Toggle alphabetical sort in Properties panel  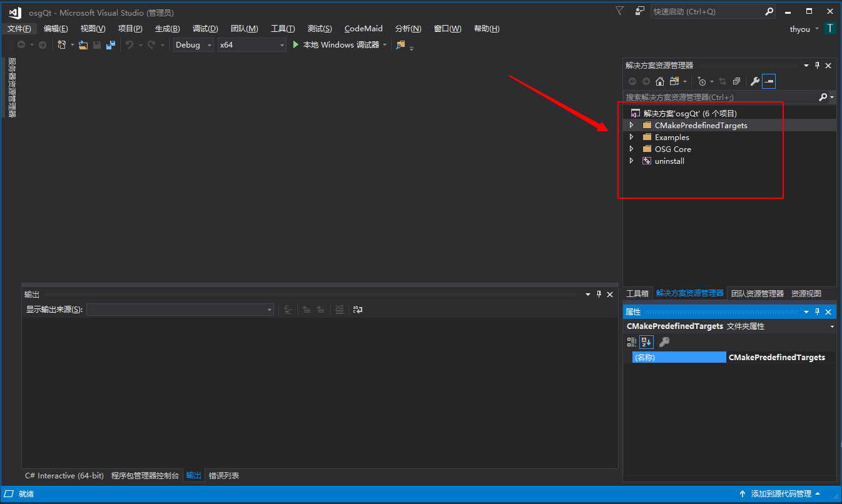click(646, 342)
